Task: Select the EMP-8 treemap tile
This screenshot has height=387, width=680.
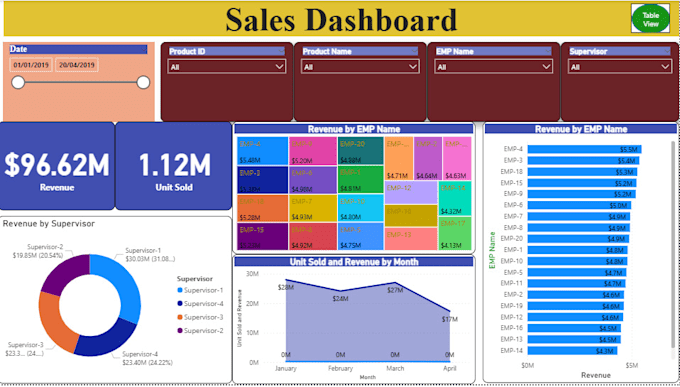Action: (313, 236)
